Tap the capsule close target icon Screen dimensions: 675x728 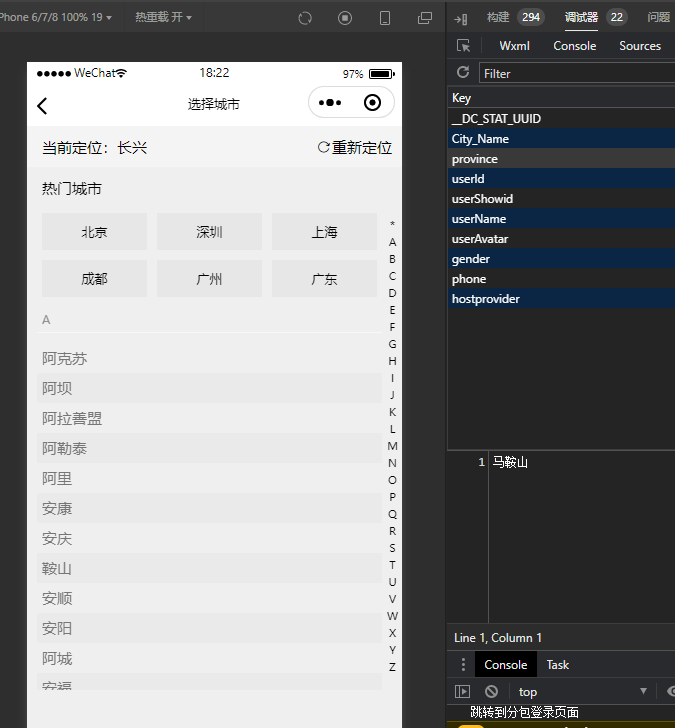(x=372, y=103)
